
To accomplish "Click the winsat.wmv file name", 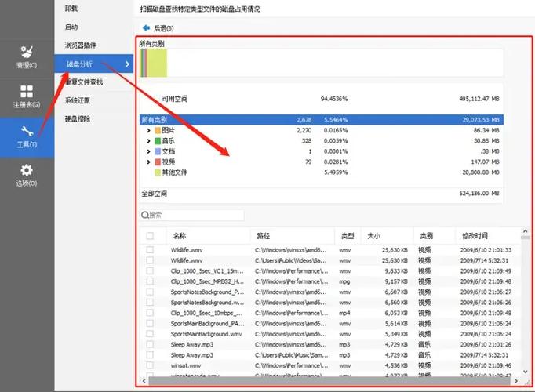I will [186, 365].
